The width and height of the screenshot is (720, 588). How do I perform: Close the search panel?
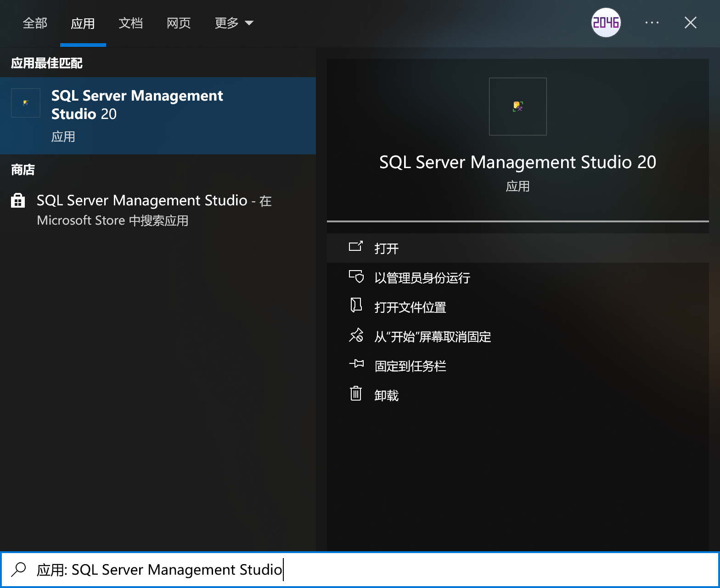pos(690,23)
